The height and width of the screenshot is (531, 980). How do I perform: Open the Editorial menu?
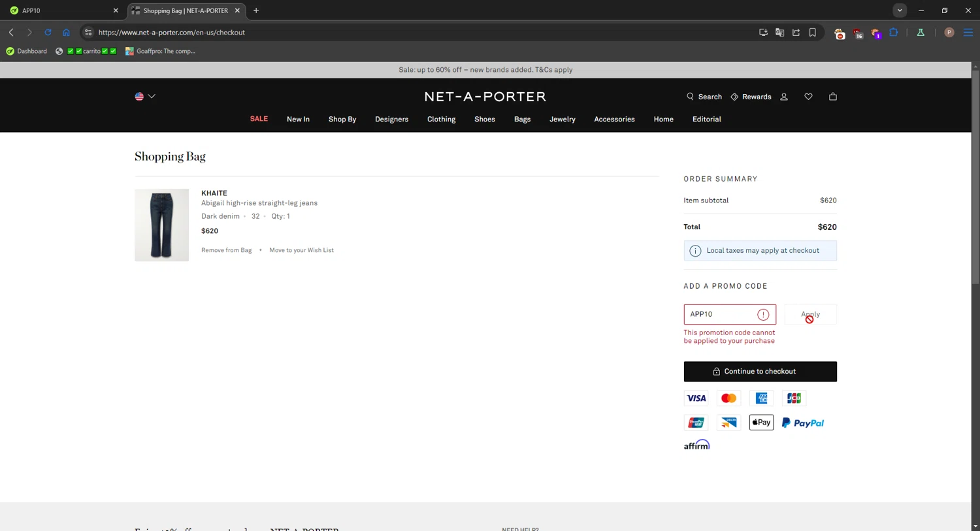tap(706, 119)
